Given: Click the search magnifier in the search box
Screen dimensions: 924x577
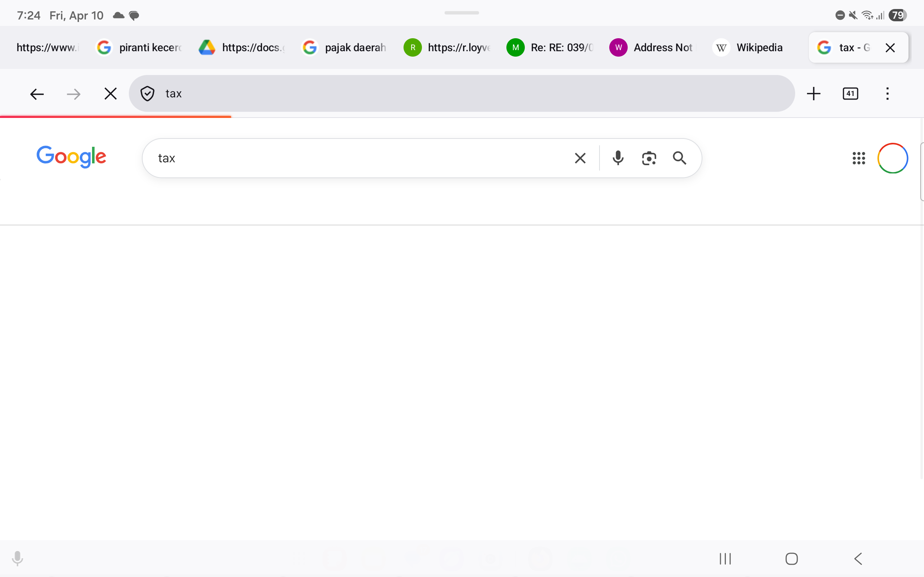Looking at the screenshot, I should click(x=679, y=158).
